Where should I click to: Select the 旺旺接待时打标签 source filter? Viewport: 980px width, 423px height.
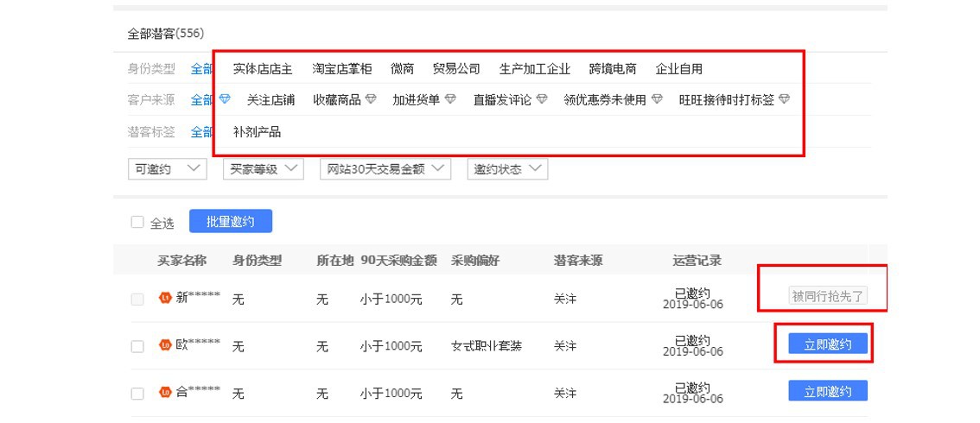click(x=727, y=100)
